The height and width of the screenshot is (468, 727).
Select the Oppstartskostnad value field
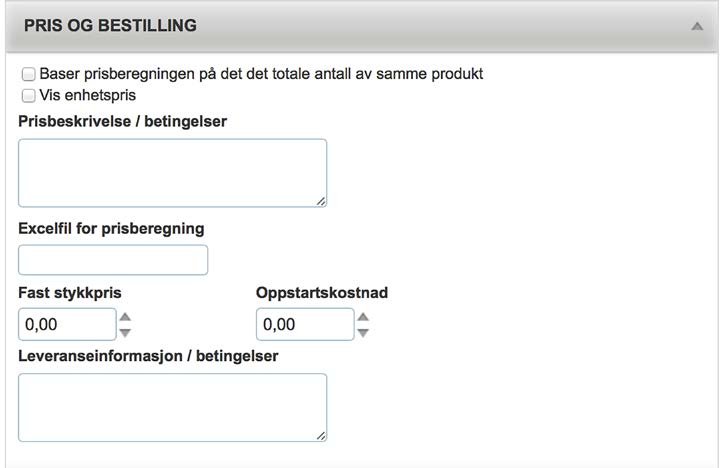coord(305,324)
